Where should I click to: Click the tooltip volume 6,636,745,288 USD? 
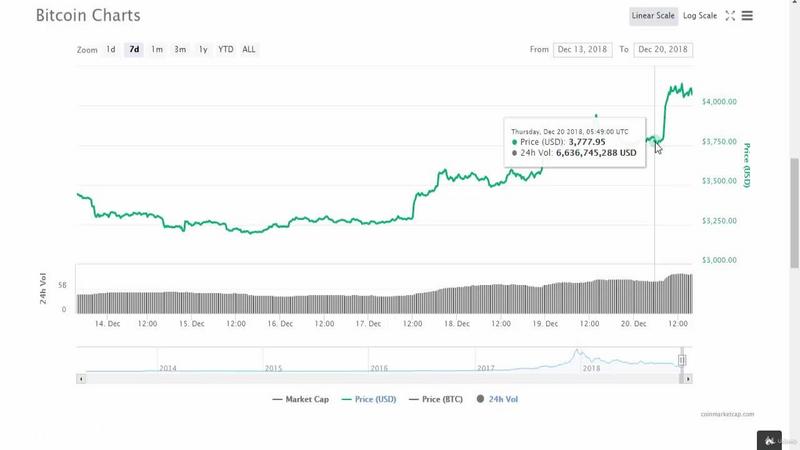coord(596,153)
